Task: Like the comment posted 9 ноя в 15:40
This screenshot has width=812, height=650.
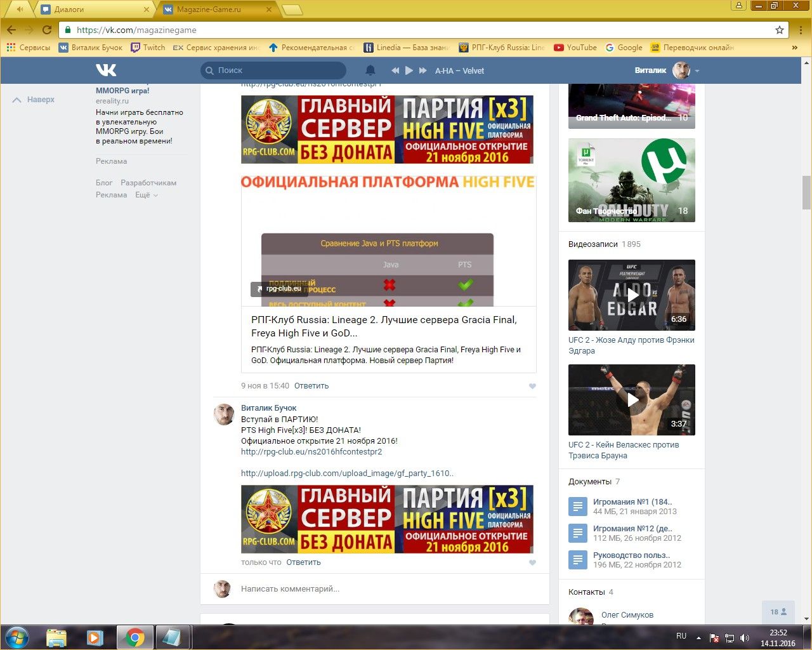Action: pyautogui.click(x=532, y=386)
